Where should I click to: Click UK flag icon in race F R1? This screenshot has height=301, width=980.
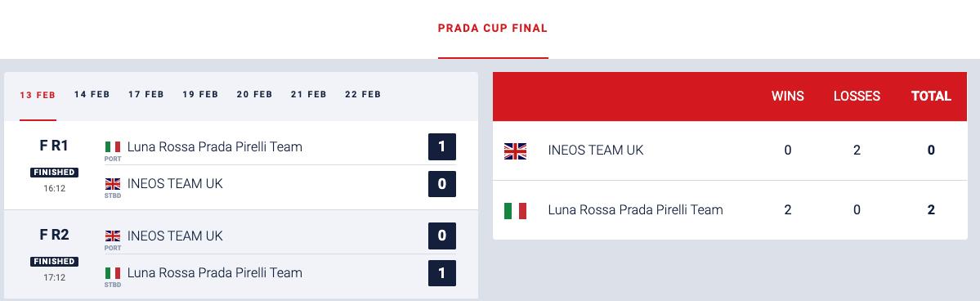113,184
